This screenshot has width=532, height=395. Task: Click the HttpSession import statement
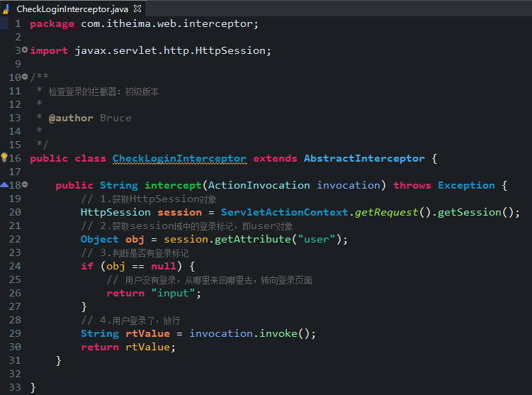[151, 50]
